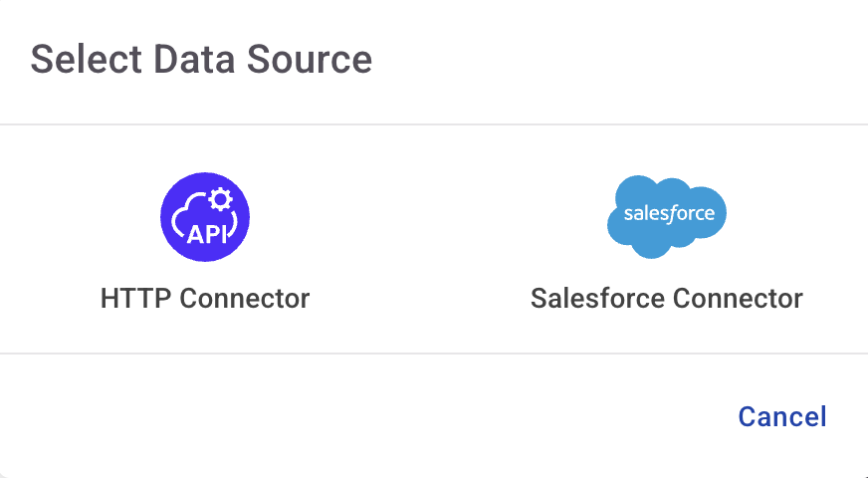Image resolution: width=868 pixels, height=478 pixels.
Task: Click the Cancel link
Action: coord(782,416)
